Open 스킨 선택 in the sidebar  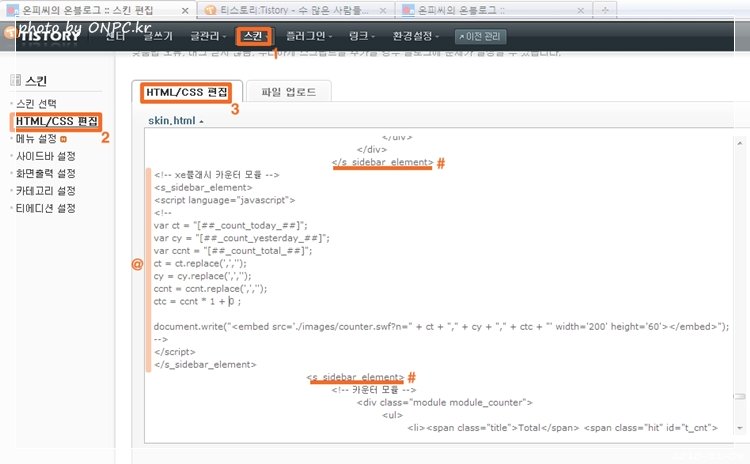[x=36, y=104]
